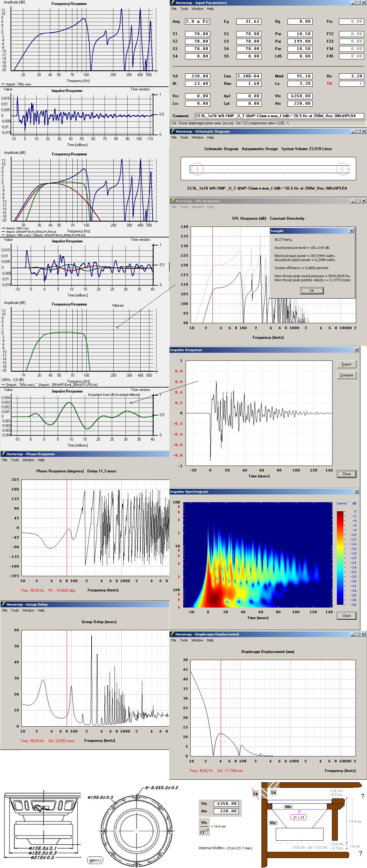Viewport: 367px width, 868px height.
Task: Click OK in the Sample dialog
Action: click(x=312, y=291)
